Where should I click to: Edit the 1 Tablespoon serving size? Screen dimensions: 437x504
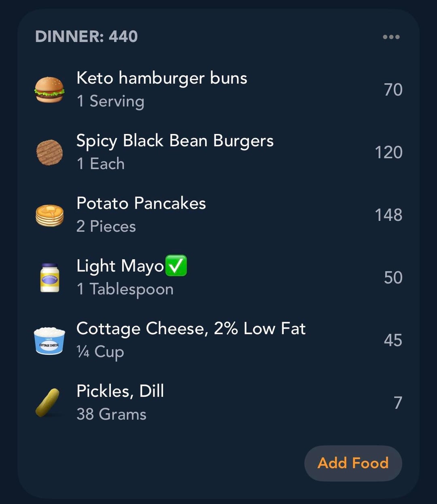click(x=125, y=289)
